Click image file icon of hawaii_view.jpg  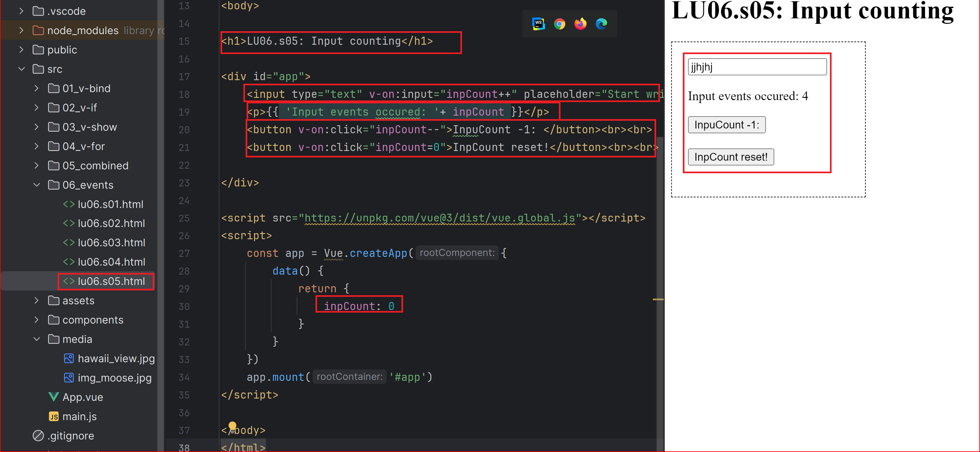click(x=69, y=358)
